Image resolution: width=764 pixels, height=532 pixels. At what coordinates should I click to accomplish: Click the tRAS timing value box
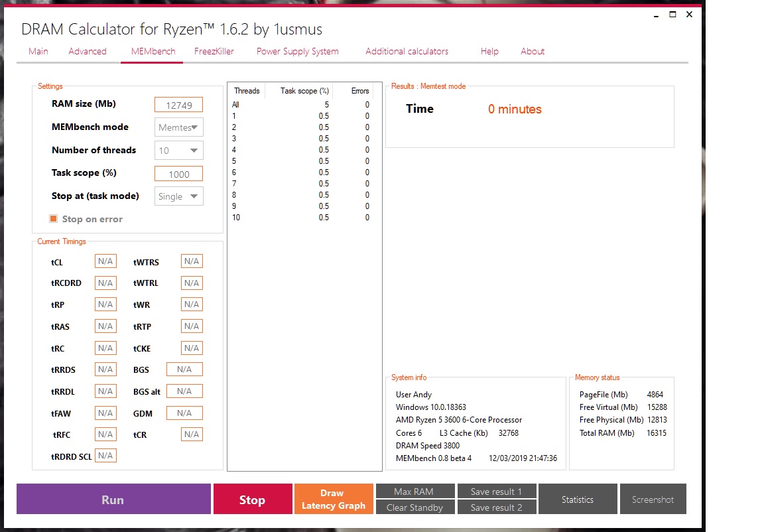tap(105, 326)
